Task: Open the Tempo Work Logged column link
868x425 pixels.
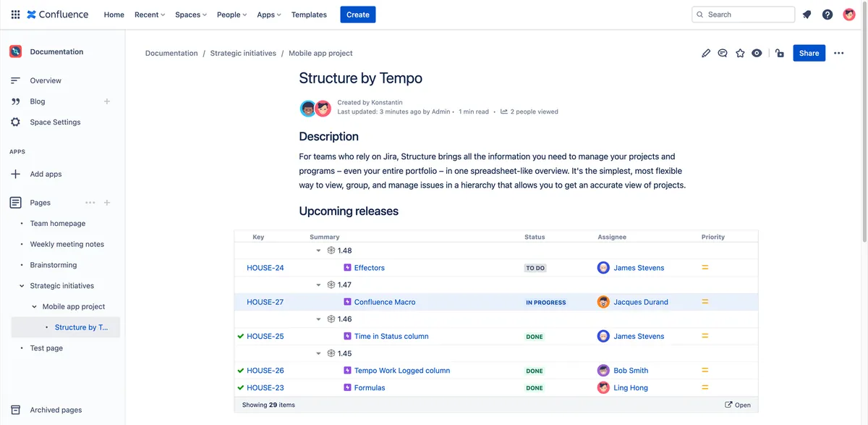Action: (402, 371)
